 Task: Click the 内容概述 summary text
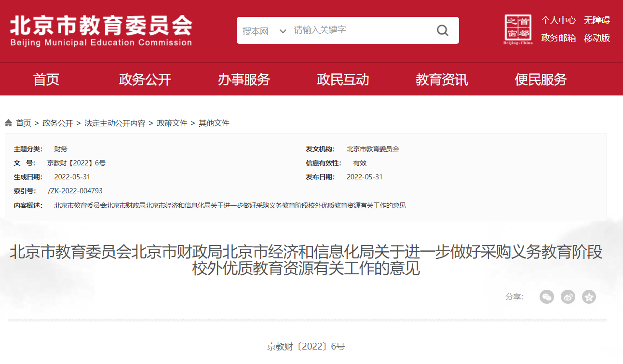(230, 205)
